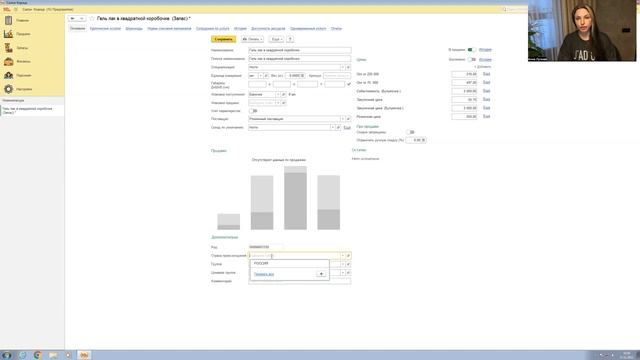Click the Наименование input field

pyautogui.click(x=300, y=50)
